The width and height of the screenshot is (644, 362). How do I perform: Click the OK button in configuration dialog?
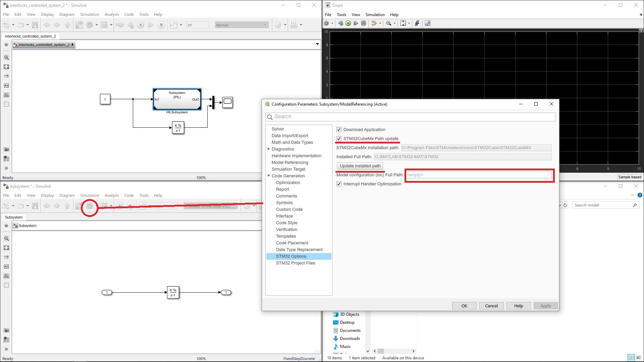(464, 306)
